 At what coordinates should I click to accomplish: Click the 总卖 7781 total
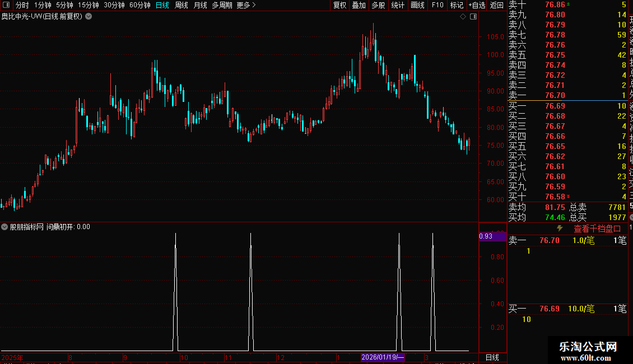[598, 207]
